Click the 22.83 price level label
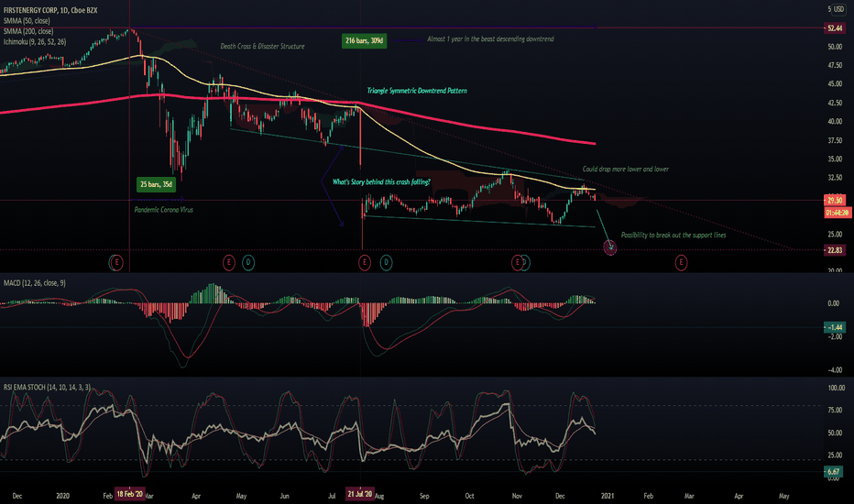Screen dimensions: 854x504 [x=835, y=250]
